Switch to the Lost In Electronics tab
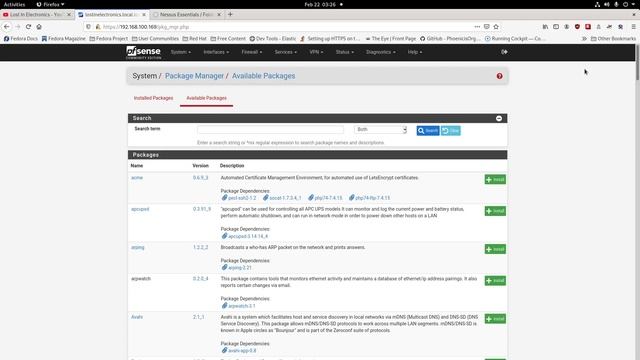Viewport: 640px width, 360px height. (x=37, y=14)
